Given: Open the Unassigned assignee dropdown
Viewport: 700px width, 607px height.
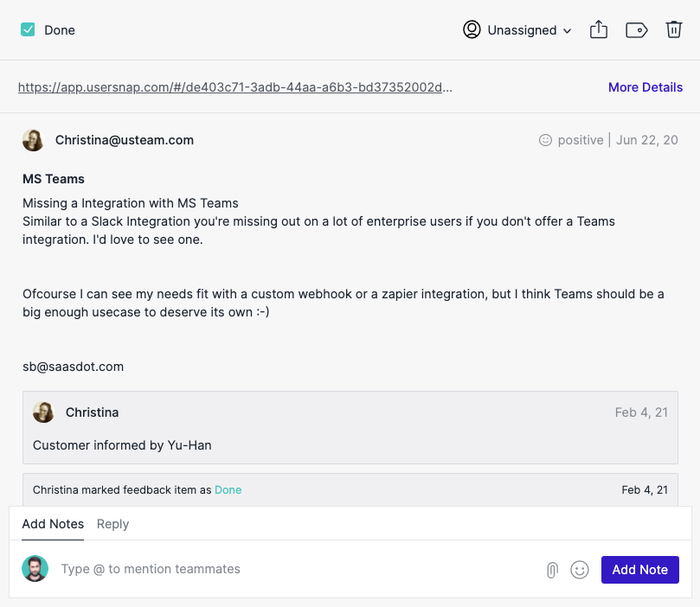Looking at the screenshot, I should tap(517, 30).
